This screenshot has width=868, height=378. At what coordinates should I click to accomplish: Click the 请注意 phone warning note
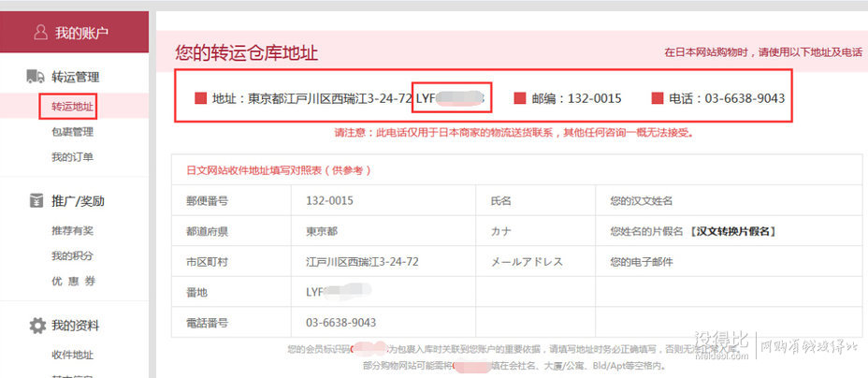click(x=514, y=134)
